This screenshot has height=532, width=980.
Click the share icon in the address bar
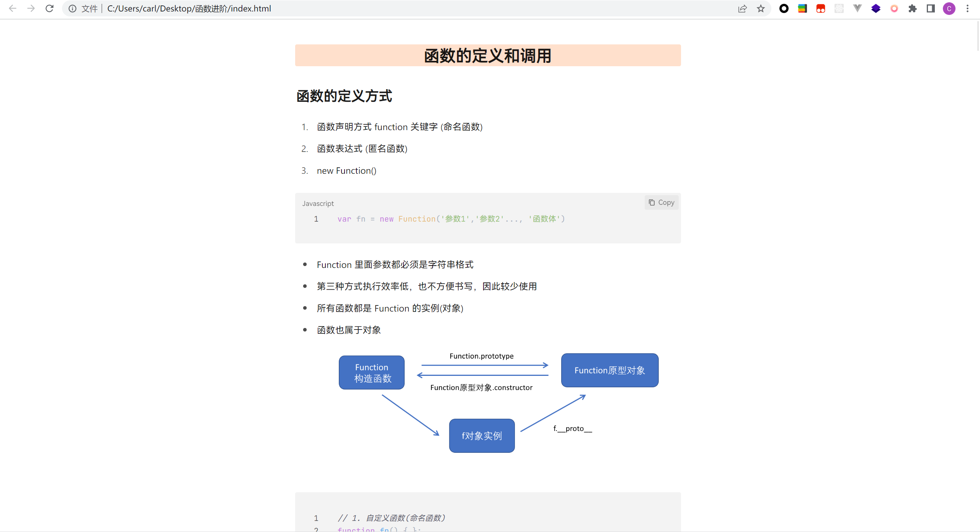tap(743, 8)
